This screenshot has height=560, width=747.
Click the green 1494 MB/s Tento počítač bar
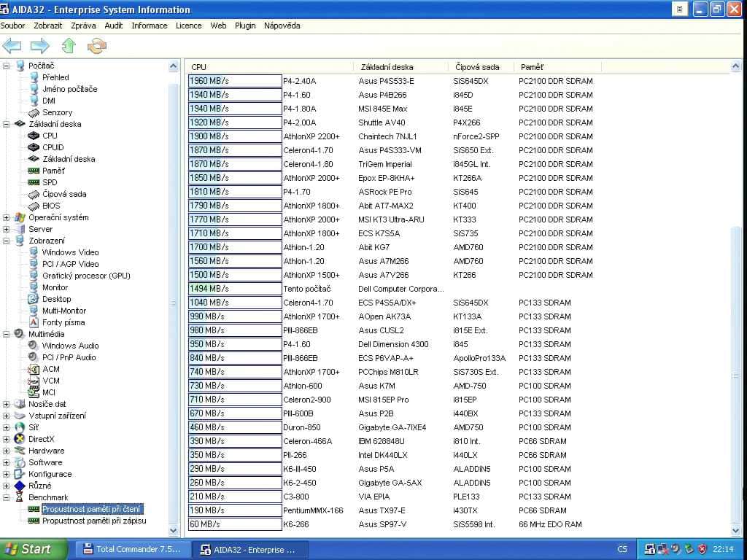tap(235, 289)
